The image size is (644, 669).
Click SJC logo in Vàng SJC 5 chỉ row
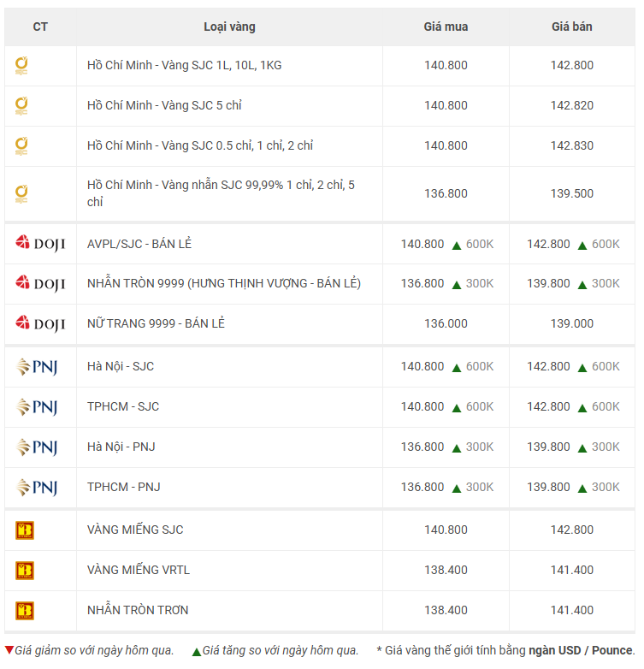coord(21,106)
